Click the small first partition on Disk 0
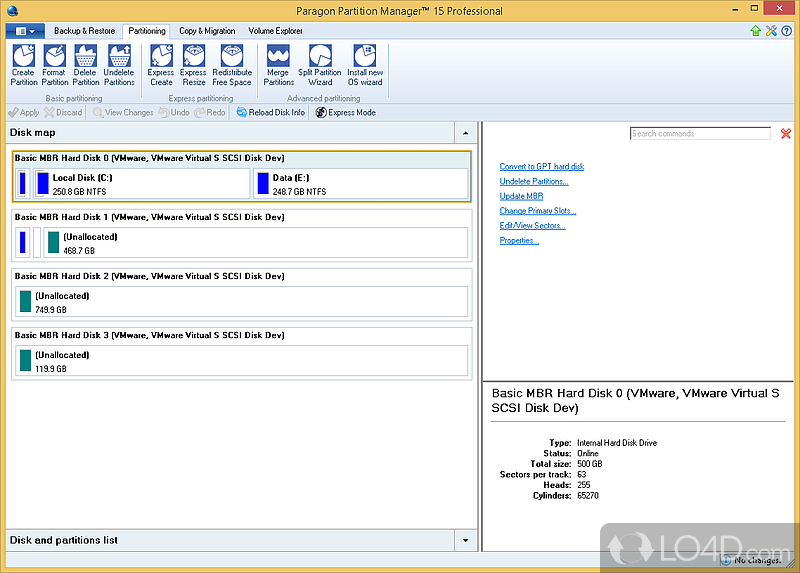Screen dimensions: 800x573 click(22, 184)
